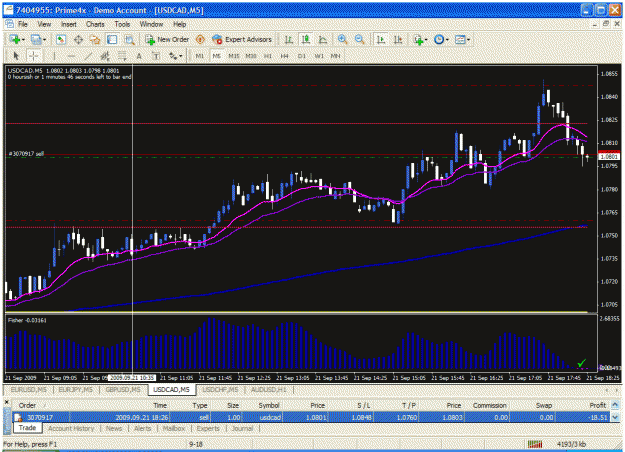Open the Periods clock dropdown
Viewport: 625px width, 452px height.
tap(441, 39)
